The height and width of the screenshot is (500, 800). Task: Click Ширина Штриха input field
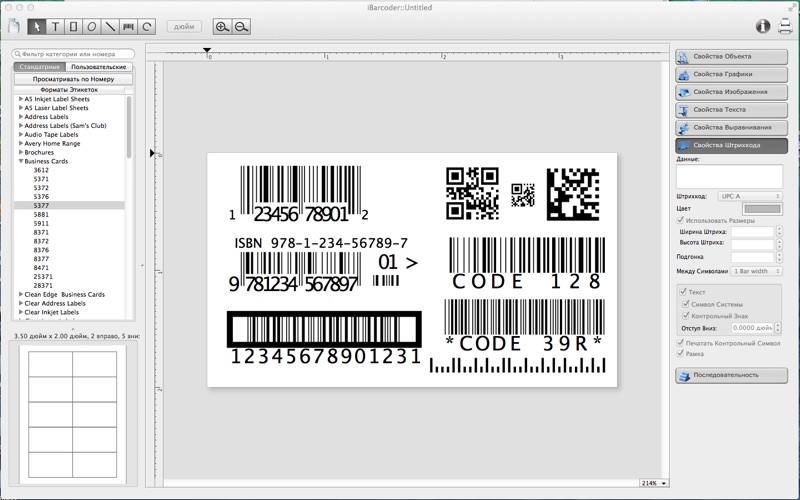pos(753,232)
